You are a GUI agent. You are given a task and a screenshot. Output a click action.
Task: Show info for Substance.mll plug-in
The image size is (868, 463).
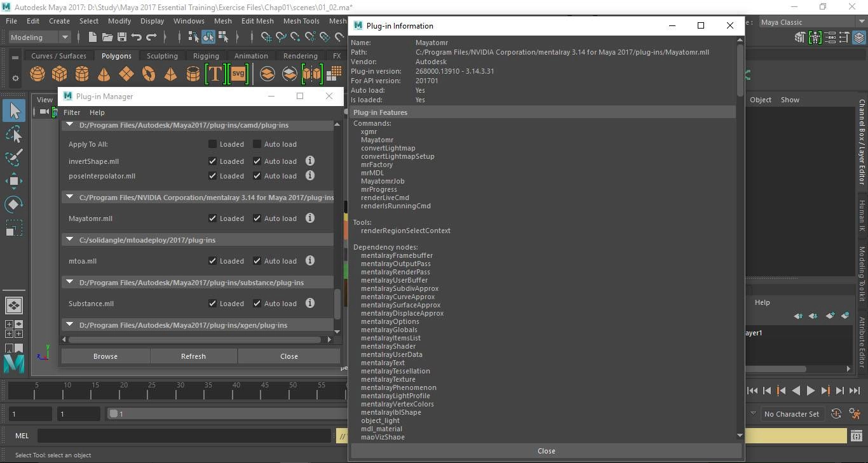310,304
